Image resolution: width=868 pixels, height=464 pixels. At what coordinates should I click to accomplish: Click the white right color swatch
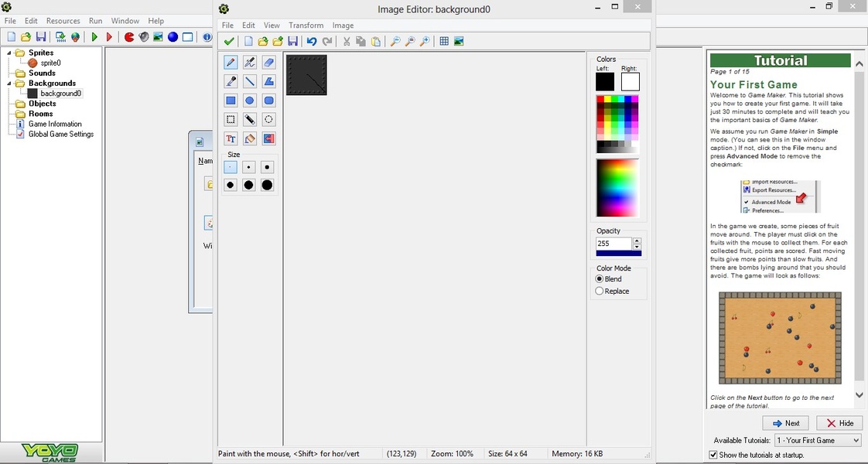pyautogui.click(x=630, y=82)
